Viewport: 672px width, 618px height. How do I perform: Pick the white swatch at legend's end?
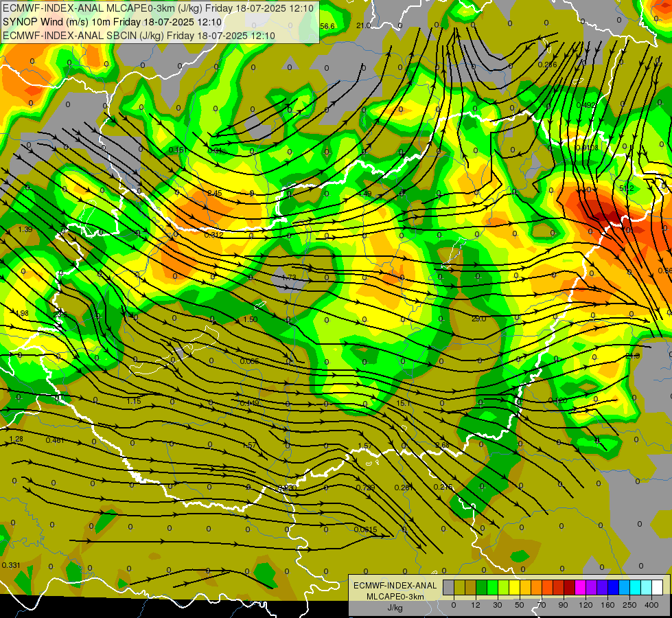[x=658, y=587]
